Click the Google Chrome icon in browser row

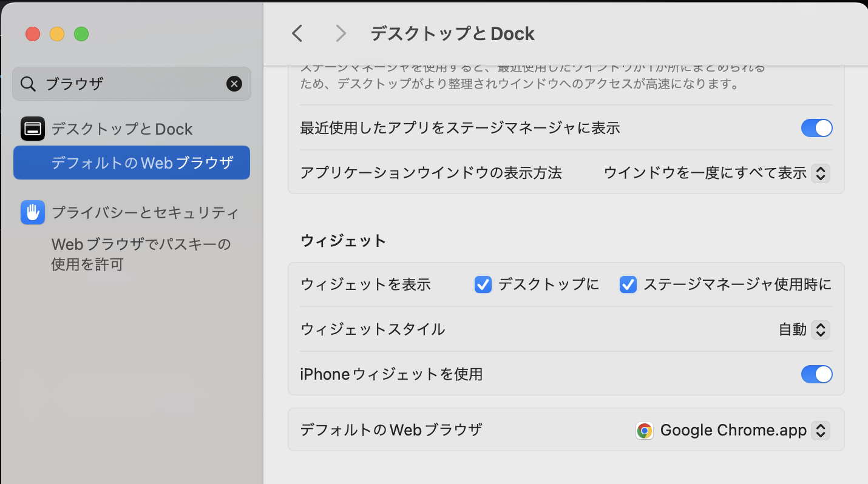tap(645, 431)
